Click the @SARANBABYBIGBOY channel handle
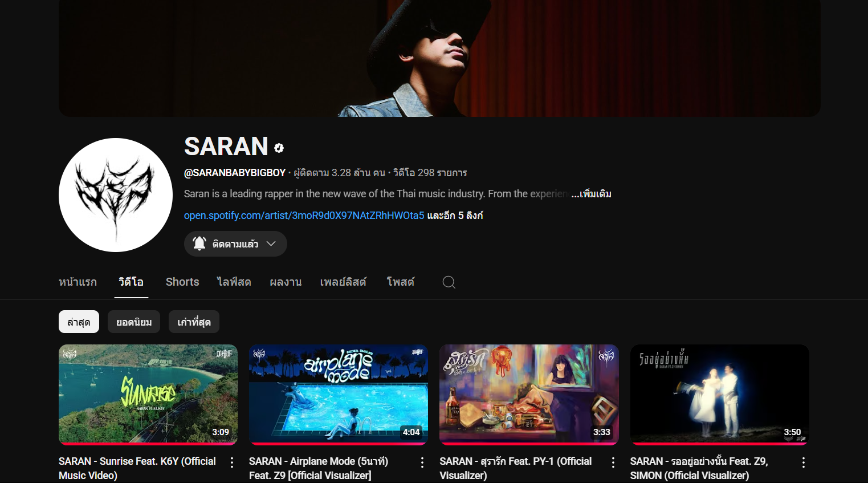This screenshot has height=483, width=868. [x=235, y=173]
